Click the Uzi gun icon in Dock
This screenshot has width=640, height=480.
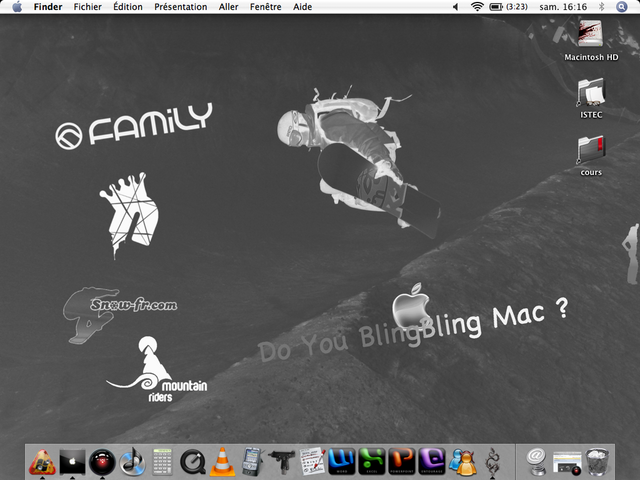pyautogui.click(x=282, y=461)
